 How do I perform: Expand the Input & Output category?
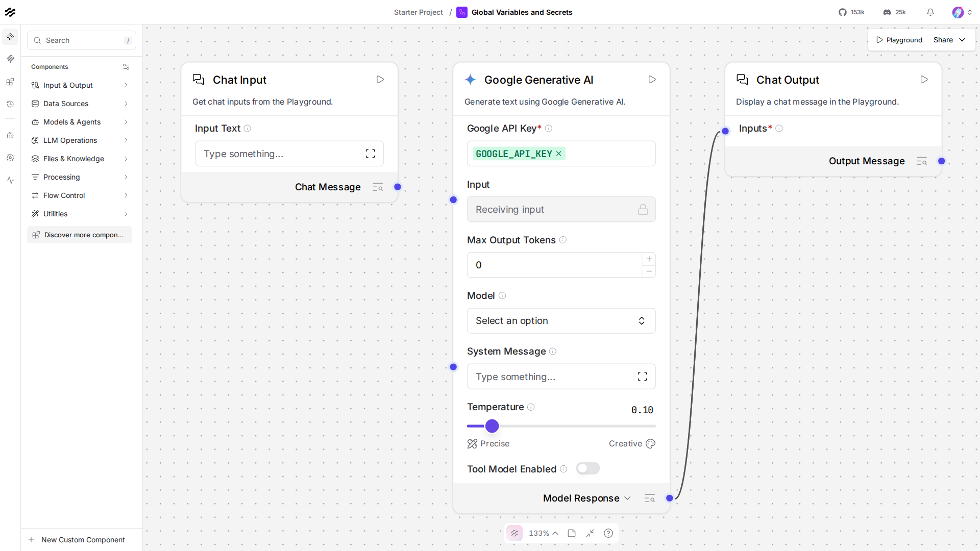[80, 85]
